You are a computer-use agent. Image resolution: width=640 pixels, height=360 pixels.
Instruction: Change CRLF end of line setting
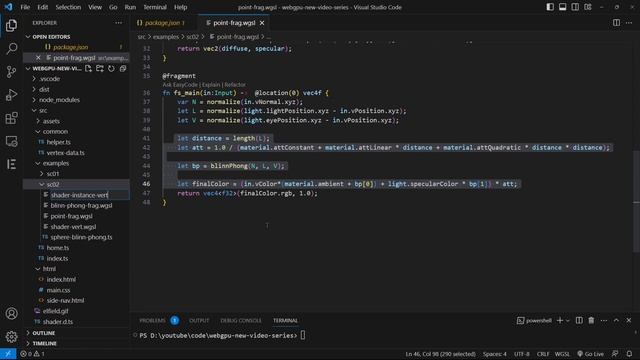coord(543,354)
